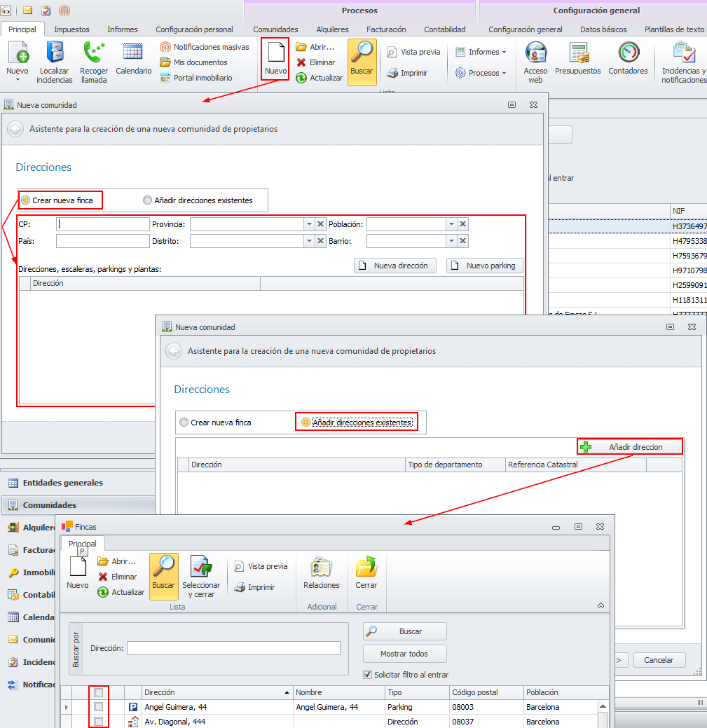Click the CP input field
Image resolution: width=707 pixels, height=728 pixels.
point(103,224)
